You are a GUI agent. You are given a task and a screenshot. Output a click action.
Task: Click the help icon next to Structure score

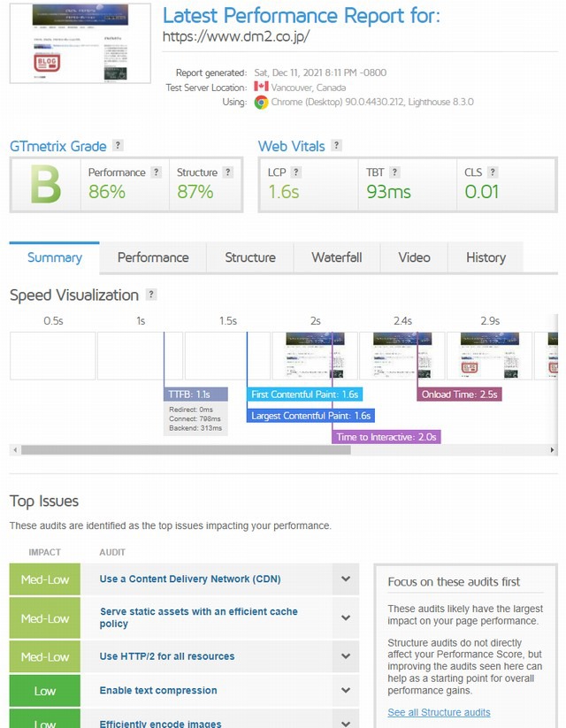[228, 172]
